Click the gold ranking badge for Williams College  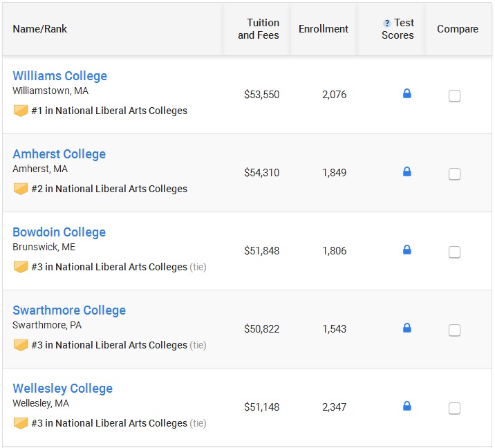21,111
